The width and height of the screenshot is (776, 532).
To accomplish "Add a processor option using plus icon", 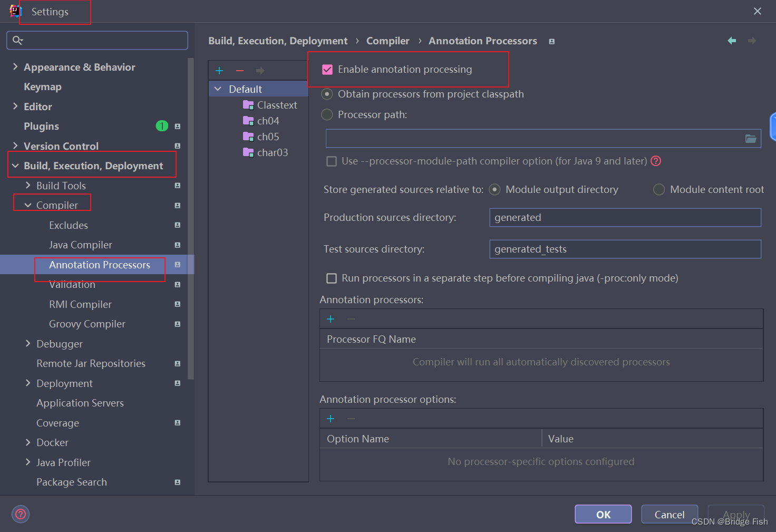I will pos(331,418).
